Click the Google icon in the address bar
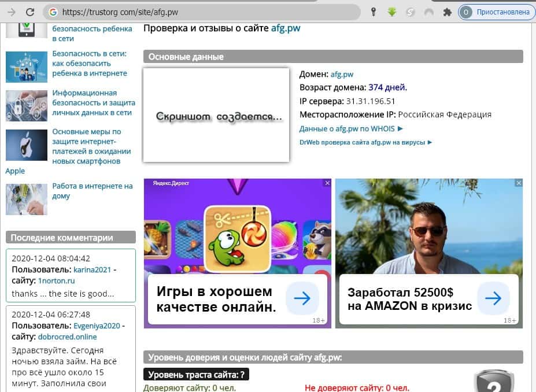 (x=53, y=12)
